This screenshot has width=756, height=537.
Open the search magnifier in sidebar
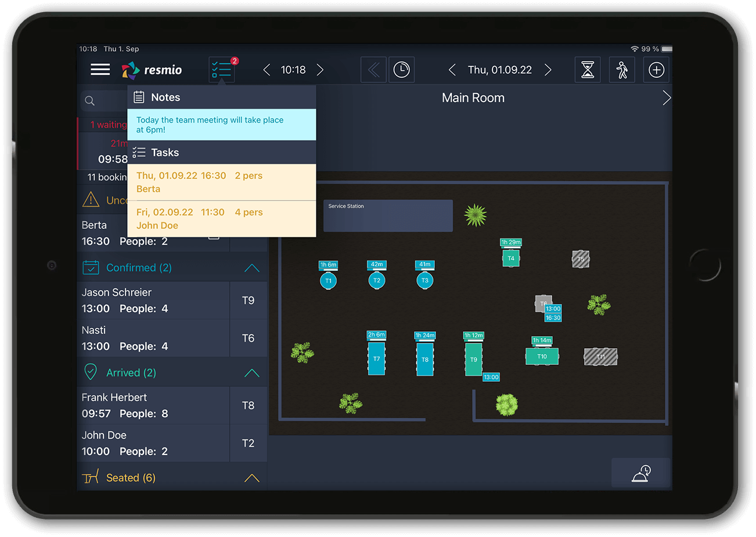[90, 100]
